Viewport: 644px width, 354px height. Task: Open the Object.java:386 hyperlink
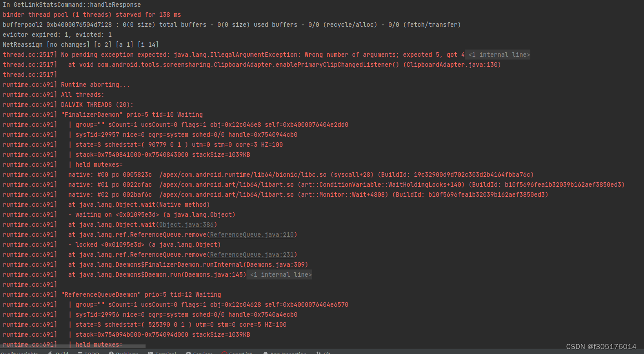click(186, 224)
